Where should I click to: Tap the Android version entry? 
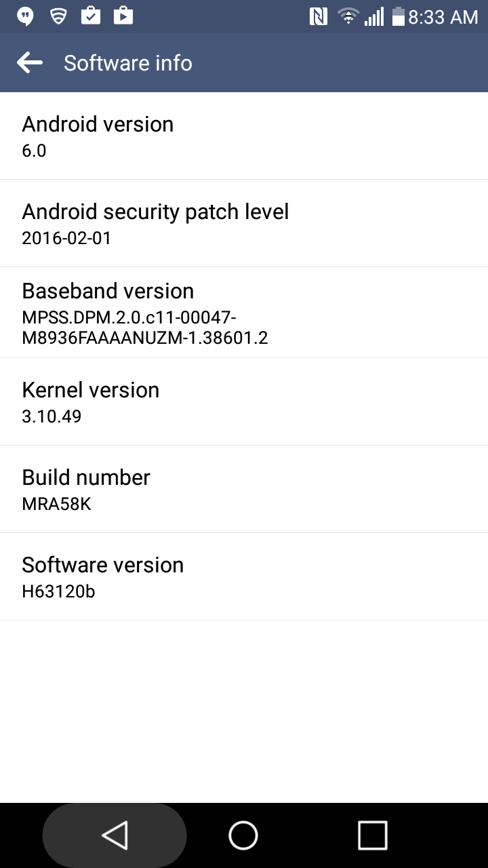[x=244, y=136]
